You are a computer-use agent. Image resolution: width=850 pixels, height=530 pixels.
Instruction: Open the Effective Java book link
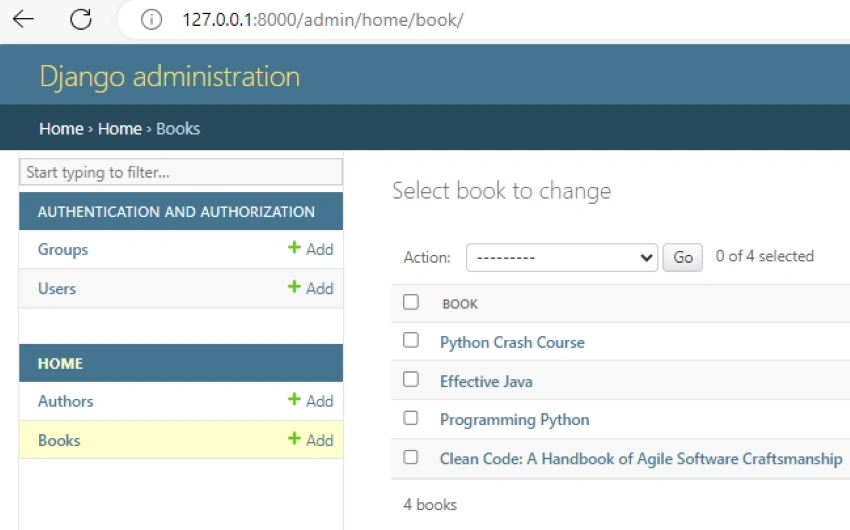pyautogui.click(x=486, y=382)
